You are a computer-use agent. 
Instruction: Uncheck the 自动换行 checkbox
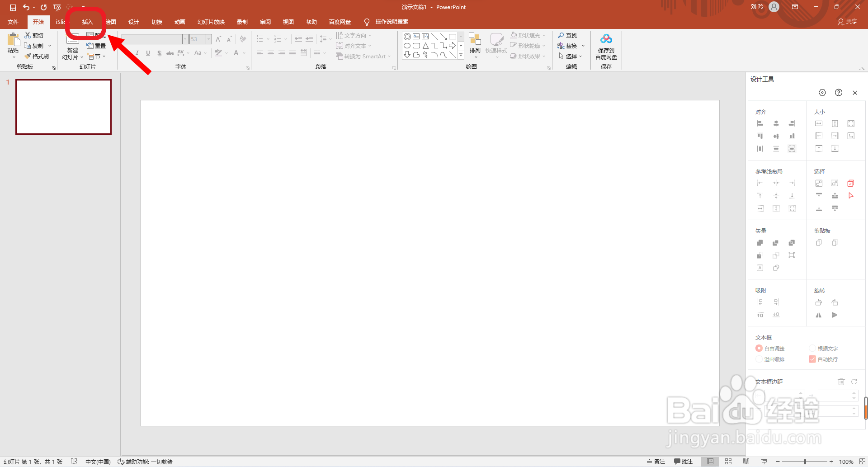pyautogui.click(x=812, y=359)
